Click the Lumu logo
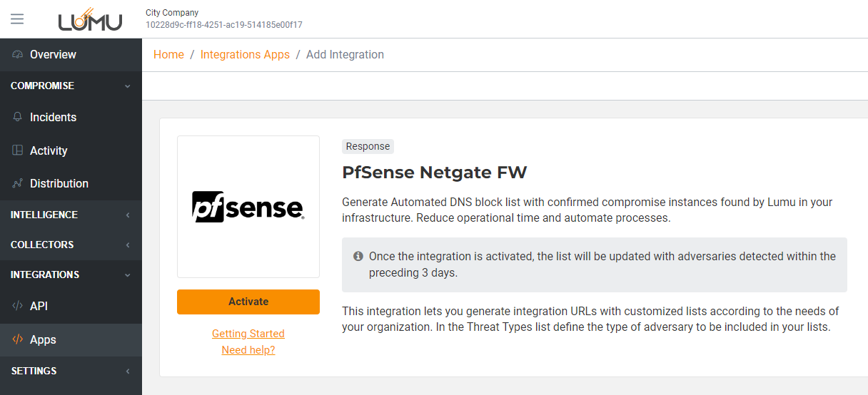This screenshot has height=395, width=868. pyautogui.click(x=90, y=20)
